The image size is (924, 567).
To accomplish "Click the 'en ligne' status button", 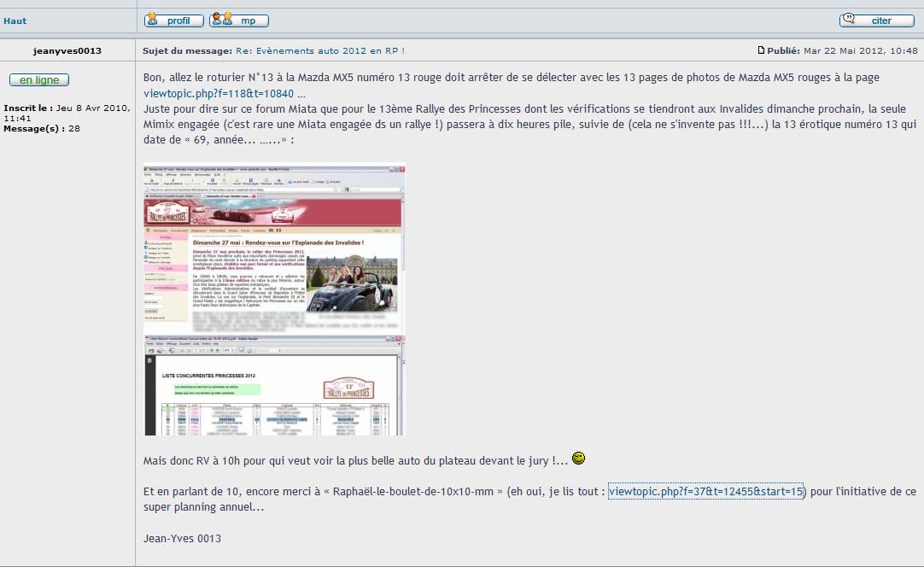I will pyautogui.click(x=39, y=79).
